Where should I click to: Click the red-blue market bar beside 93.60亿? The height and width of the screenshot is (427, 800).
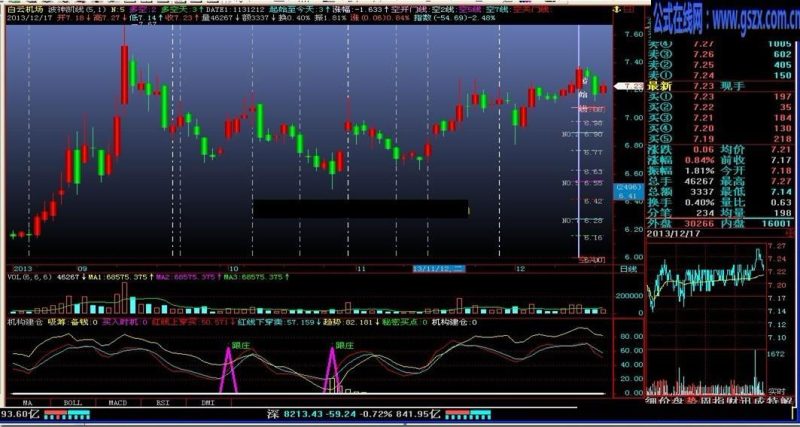point(66,414)
